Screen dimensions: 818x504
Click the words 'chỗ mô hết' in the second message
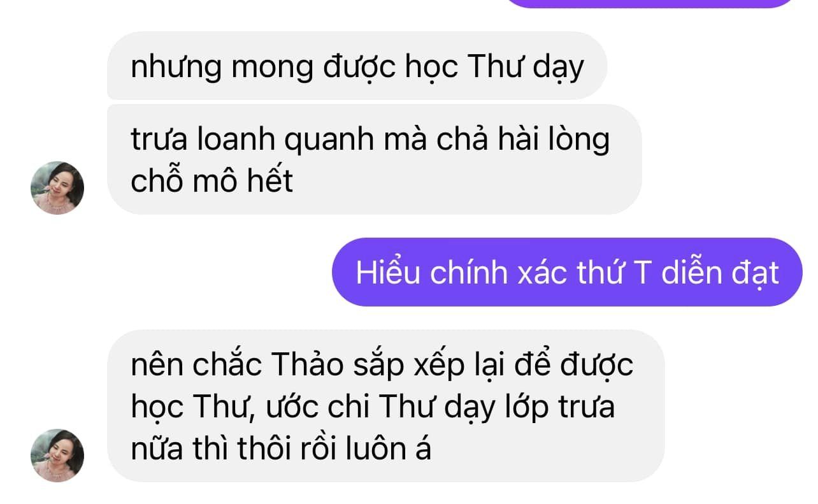(212, 182)
